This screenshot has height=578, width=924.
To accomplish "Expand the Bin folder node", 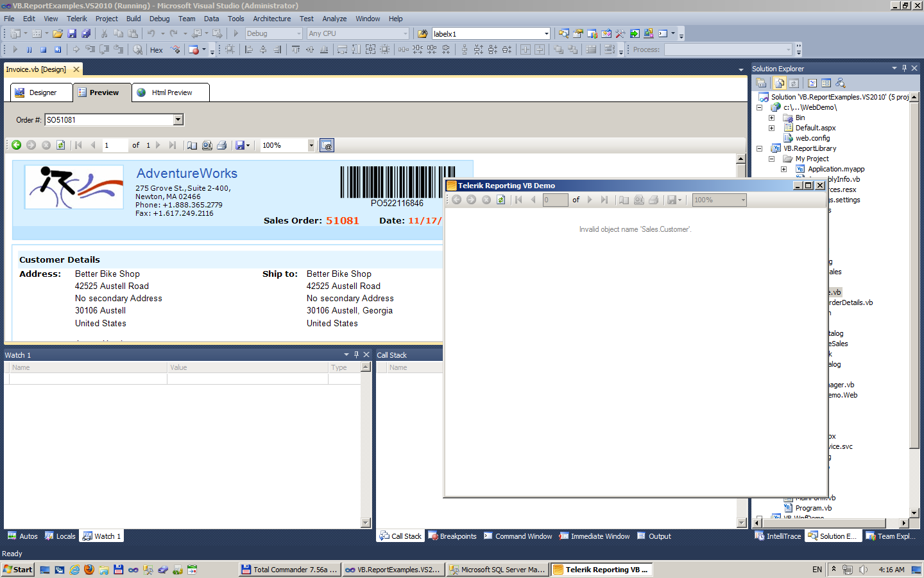I will 772,118.
